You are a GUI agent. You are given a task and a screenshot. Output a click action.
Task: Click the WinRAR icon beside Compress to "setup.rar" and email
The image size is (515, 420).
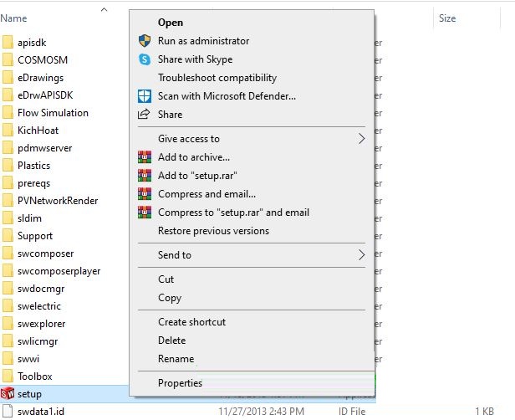[145, 213]
